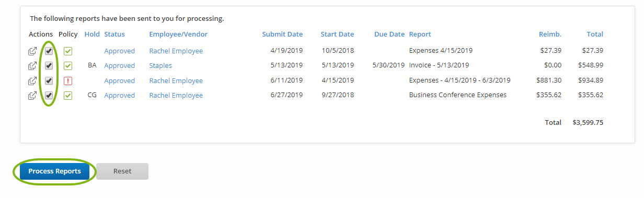Click the green policy checkmark for Business Conference Expenses
This screenshot has height=198, width=644.
pyautogui.click(x=68, y=96)
